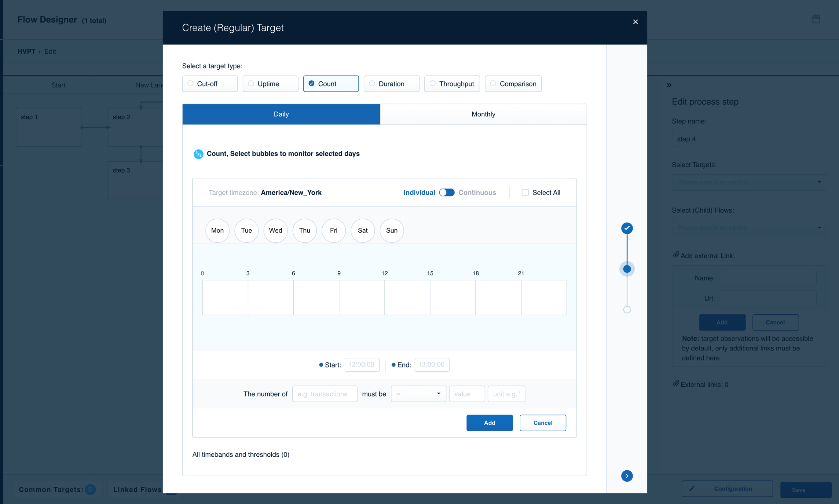839x504 pixels.
Task: Click the Start lane header
Action: 58,85
